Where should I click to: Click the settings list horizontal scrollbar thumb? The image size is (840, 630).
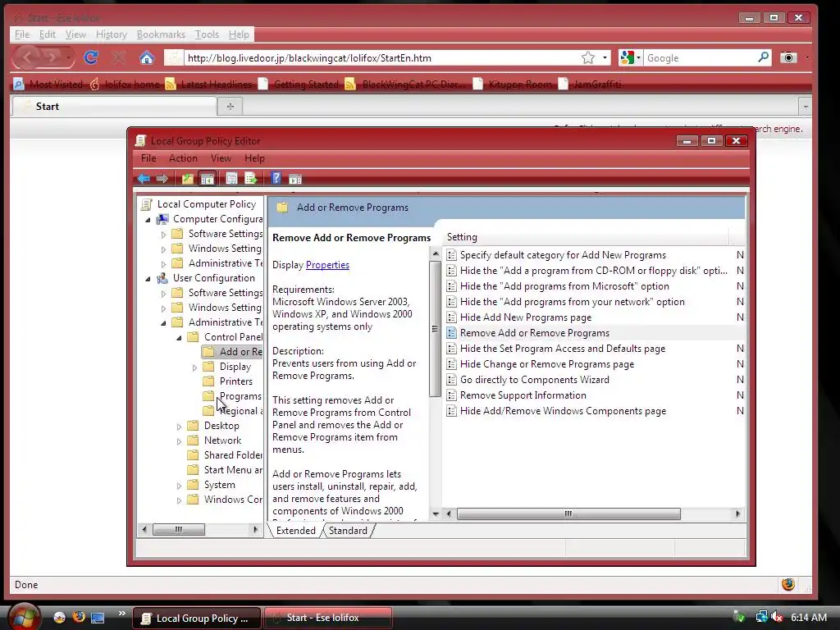pos(568,514)
